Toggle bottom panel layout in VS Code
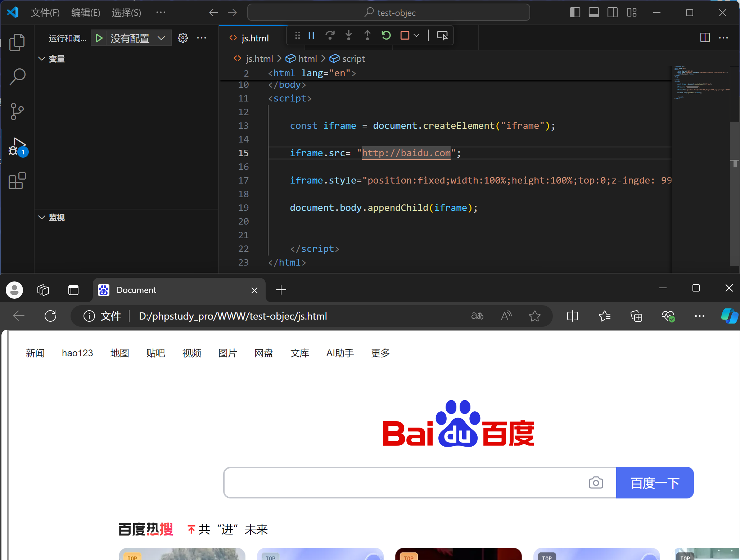This screenshot has width=740, height=560. pos(594,13)
